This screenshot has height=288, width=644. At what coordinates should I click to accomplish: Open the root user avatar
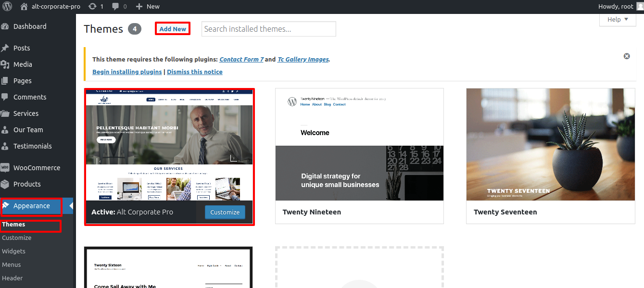click(640, 7)
